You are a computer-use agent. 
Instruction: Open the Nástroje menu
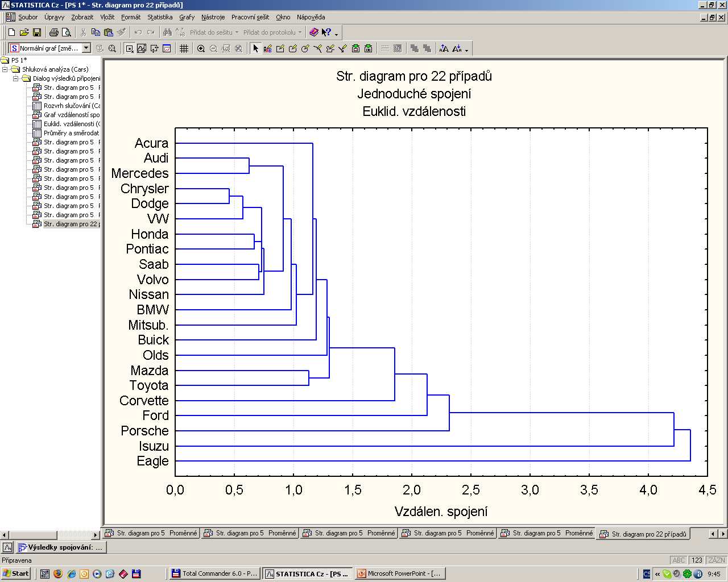tap(213, 17)
